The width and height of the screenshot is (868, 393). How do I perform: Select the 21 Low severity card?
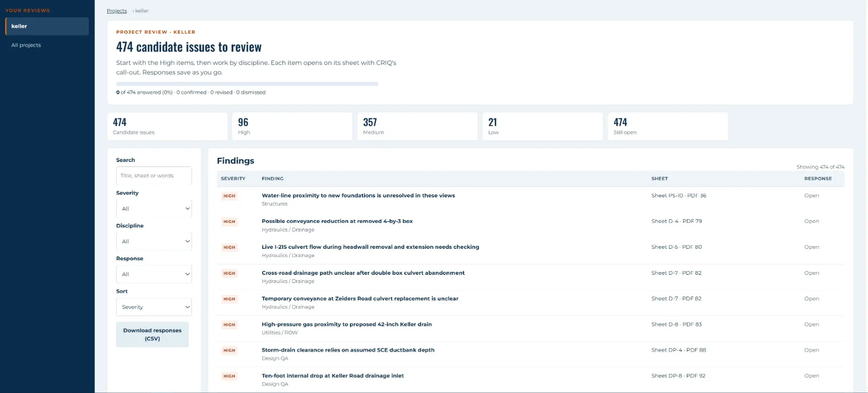click(x=542, y=126)
